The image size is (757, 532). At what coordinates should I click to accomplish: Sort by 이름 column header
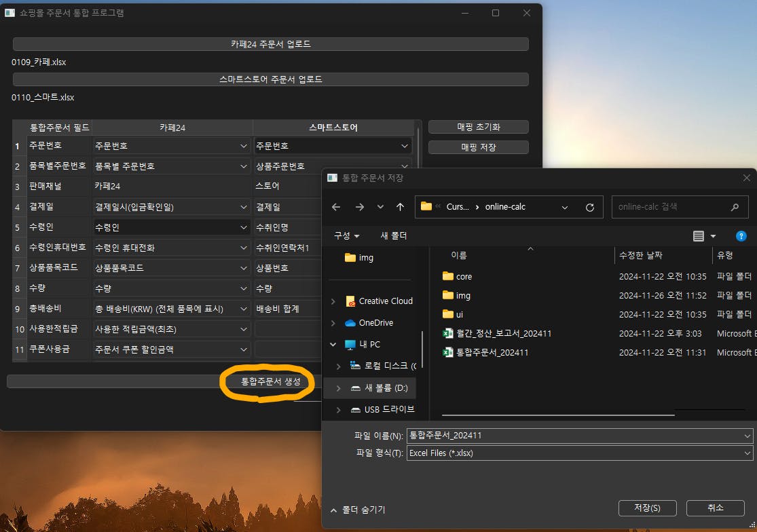coord(459,255)
